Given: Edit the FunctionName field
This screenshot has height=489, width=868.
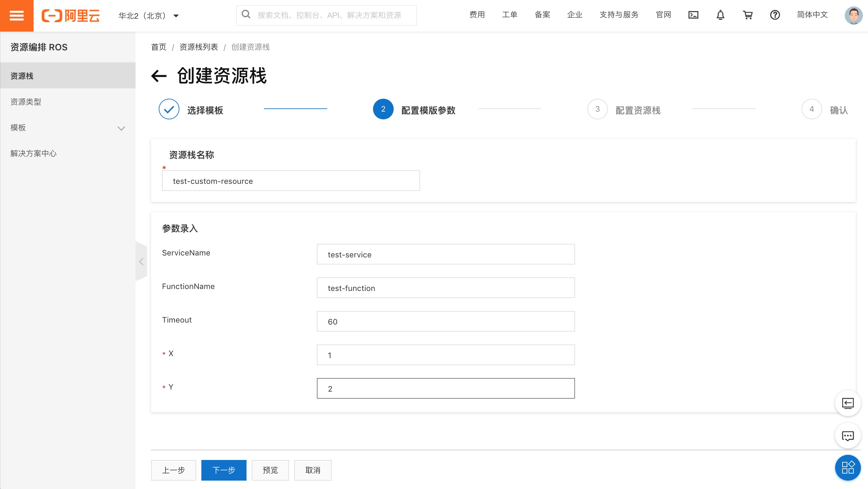Looking at the screenshot, I should point(446,288).
